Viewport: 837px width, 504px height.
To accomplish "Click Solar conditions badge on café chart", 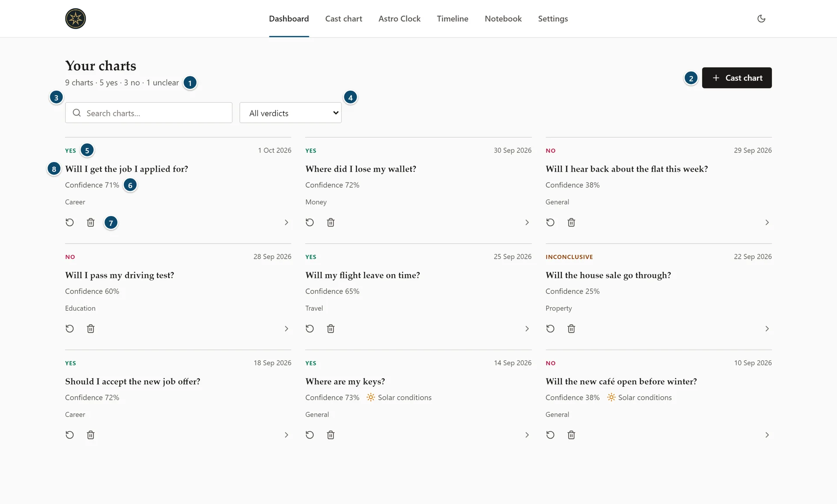I will click(639, 398).
